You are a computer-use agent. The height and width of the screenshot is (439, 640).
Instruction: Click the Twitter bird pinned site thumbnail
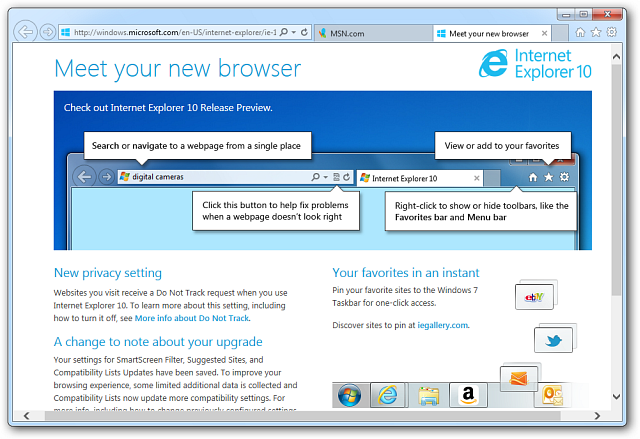[x=553, y=340]
